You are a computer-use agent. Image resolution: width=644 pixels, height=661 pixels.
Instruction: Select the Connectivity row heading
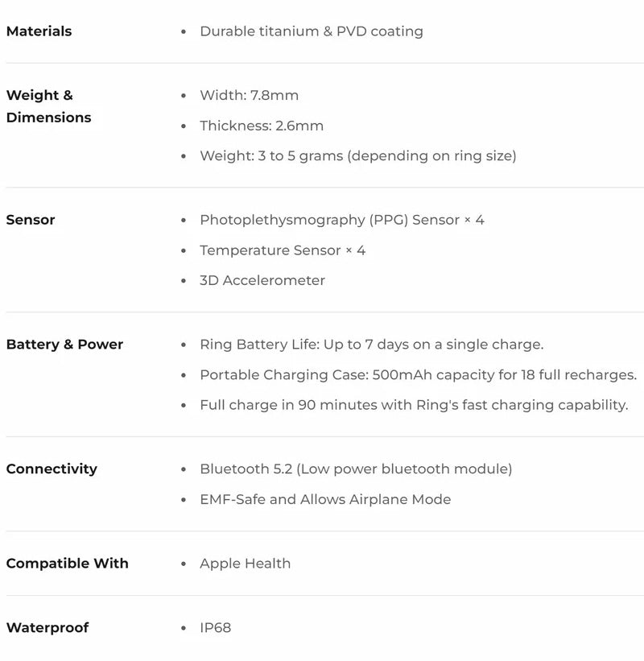click(52, 469)
